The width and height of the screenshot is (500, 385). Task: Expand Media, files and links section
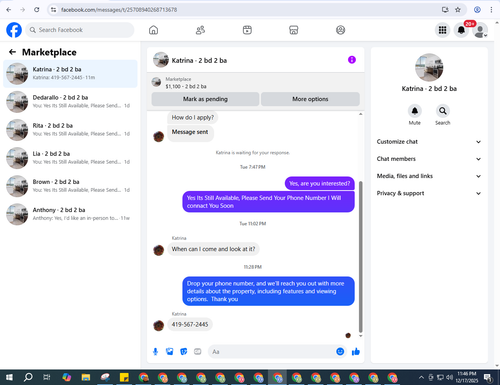tap(429, 176)
